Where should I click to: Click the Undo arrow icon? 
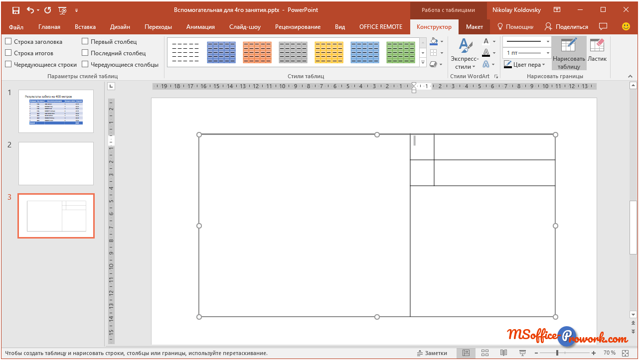coord(30,10)
